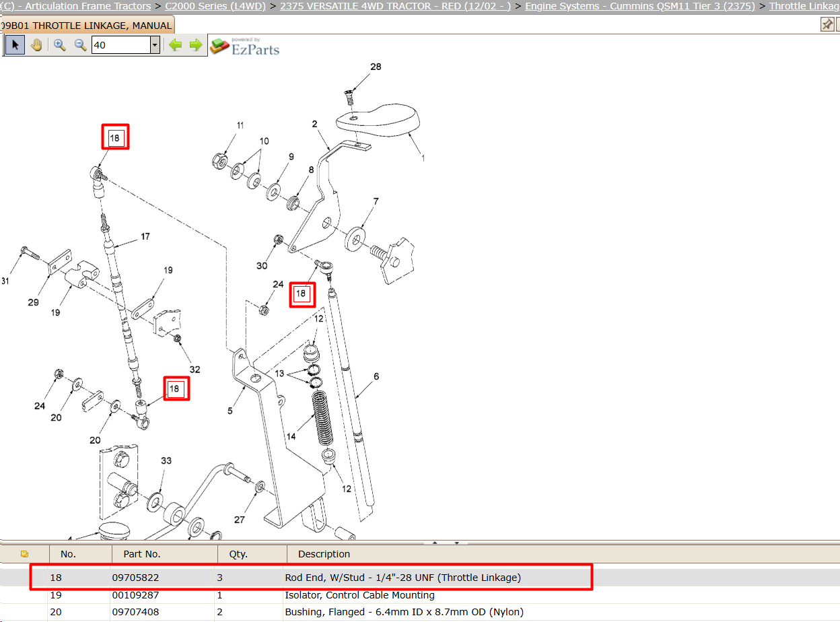Viewport: 840px width, 622px height.
Task: Open the C2000 Series (L4WD) breadcrumb
Action: pos(215,6)
